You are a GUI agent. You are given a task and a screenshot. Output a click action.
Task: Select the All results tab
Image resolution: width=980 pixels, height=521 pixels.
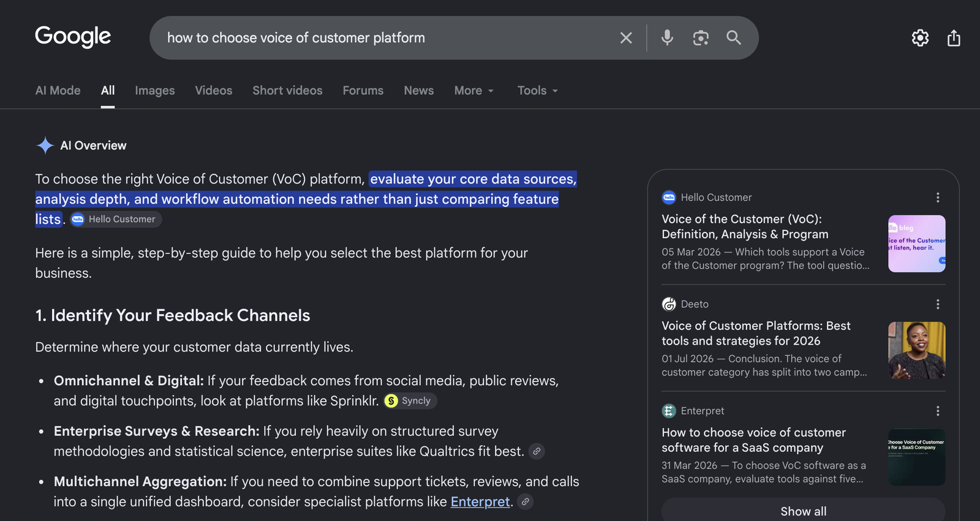(108, 91)
